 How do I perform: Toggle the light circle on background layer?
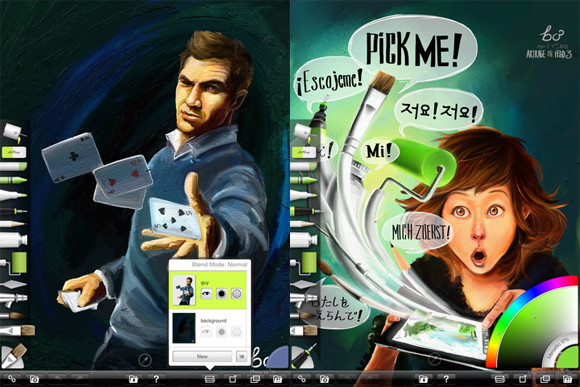(x=237, y=332)
